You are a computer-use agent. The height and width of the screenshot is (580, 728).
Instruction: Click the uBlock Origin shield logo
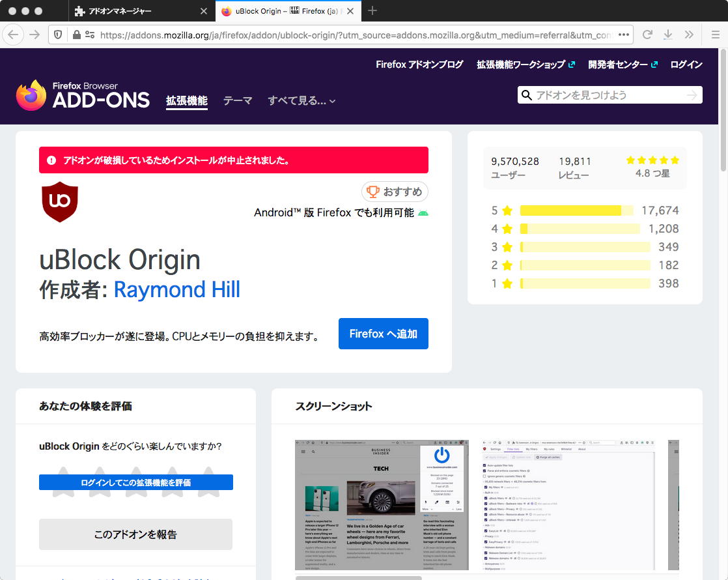point(60,202)
